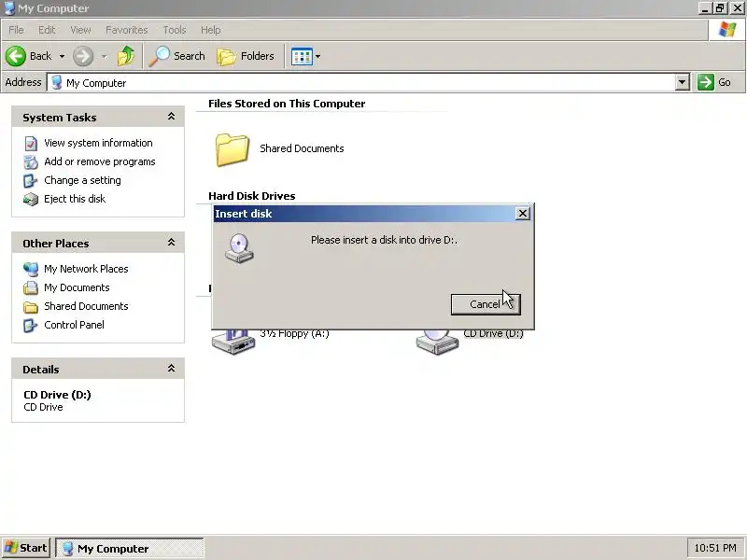Screen dimensions: 747x560
Task: Open the View menu
Action: [80, 30]
